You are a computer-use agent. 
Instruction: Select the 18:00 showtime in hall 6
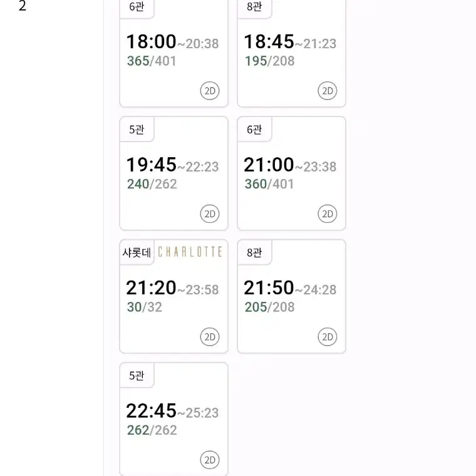click(173, 53)
